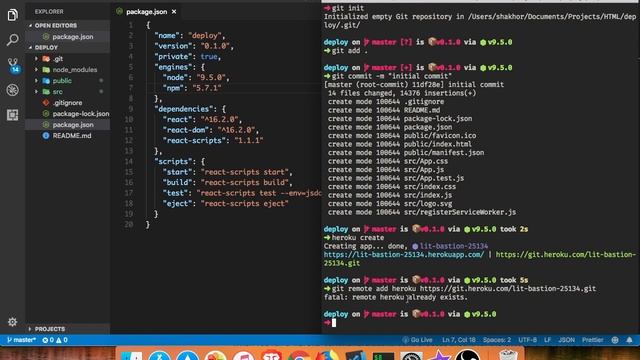The image size is (640, 360).
Task: Click the terminal prompt cursor
Action: tap(333, 323)
